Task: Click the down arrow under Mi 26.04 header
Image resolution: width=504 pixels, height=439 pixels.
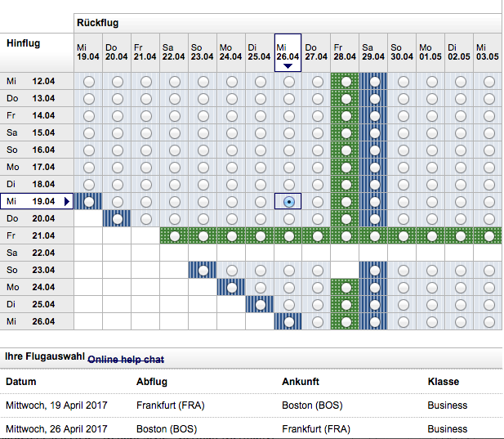Action: point(288,67)
